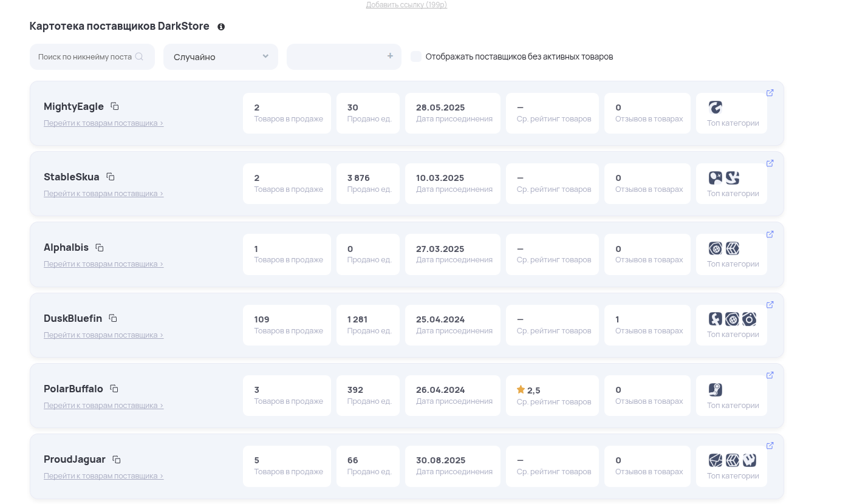This screenshot has width=854, height=504.
Task: Click the magnifier icon in the nickname search
Action: [139, 56]
